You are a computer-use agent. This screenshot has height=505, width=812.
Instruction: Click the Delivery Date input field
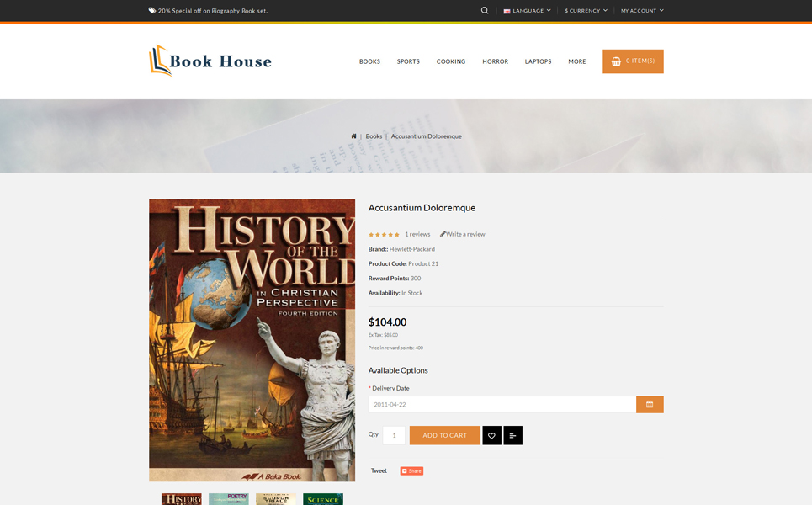pos(502,405)
